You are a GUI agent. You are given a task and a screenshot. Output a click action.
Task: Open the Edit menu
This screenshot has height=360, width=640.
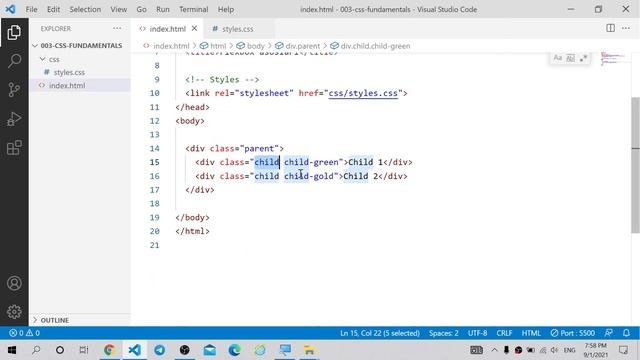pyautogui.click(x=53, y=9)
